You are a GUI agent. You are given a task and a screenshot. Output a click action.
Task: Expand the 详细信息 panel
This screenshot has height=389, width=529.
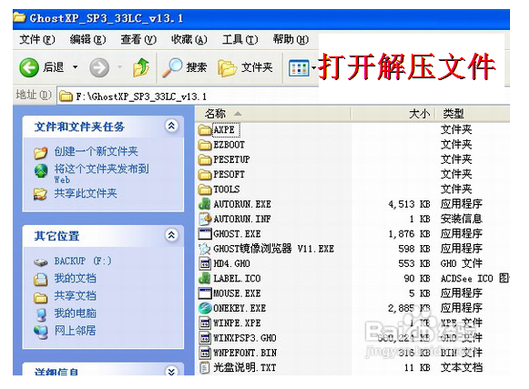click(171, 371)
